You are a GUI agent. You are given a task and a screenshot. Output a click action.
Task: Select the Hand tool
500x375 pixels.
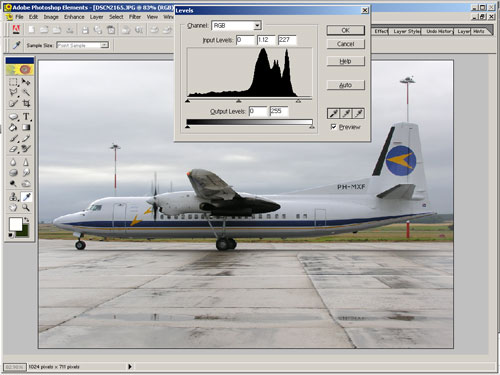pos(13,208)
